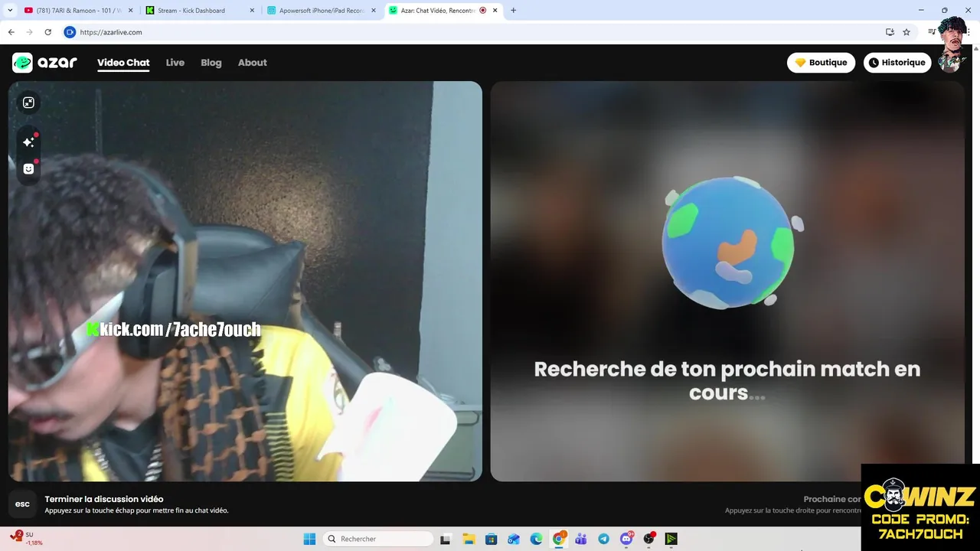Open the face filter smiley button
Image resolution: width=980 pixels, height=551 pixels.
click(x=28, y=169)
